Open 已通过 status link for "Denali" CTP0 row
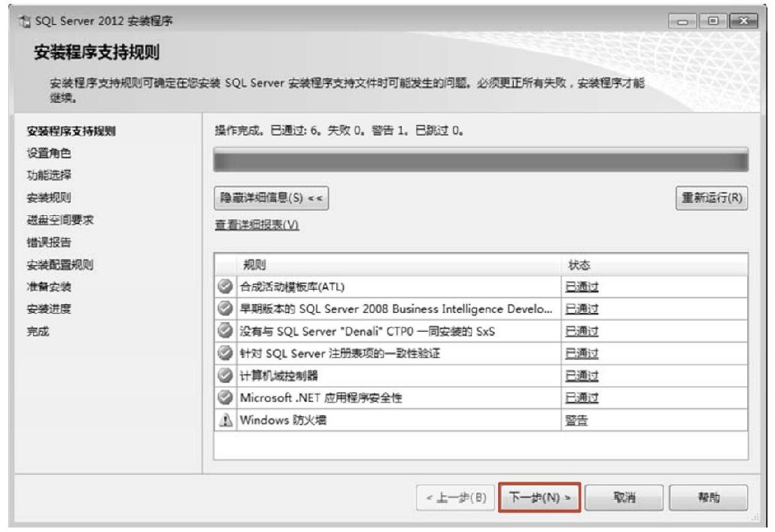The image size is (775, 532). [x=582, y=331]
